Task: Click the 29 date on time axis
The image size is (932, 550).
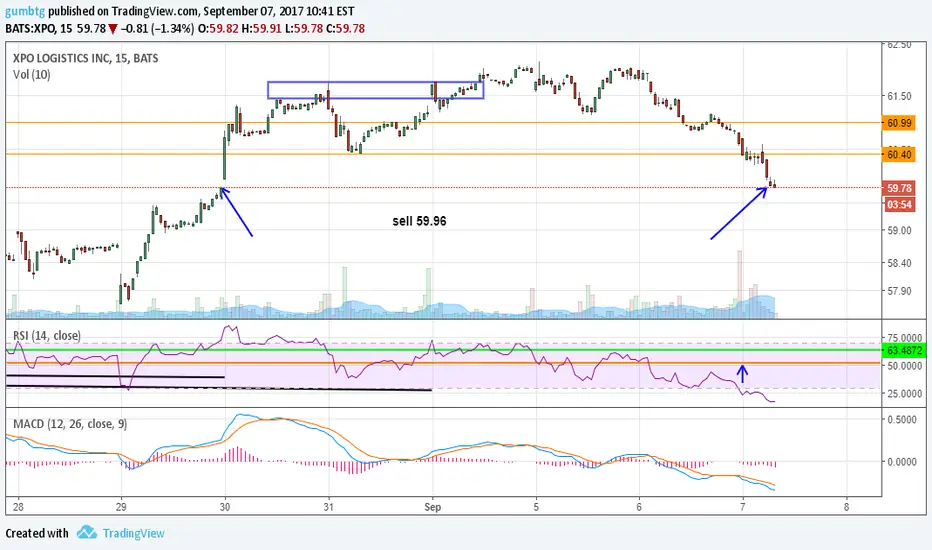Action: 121,507
